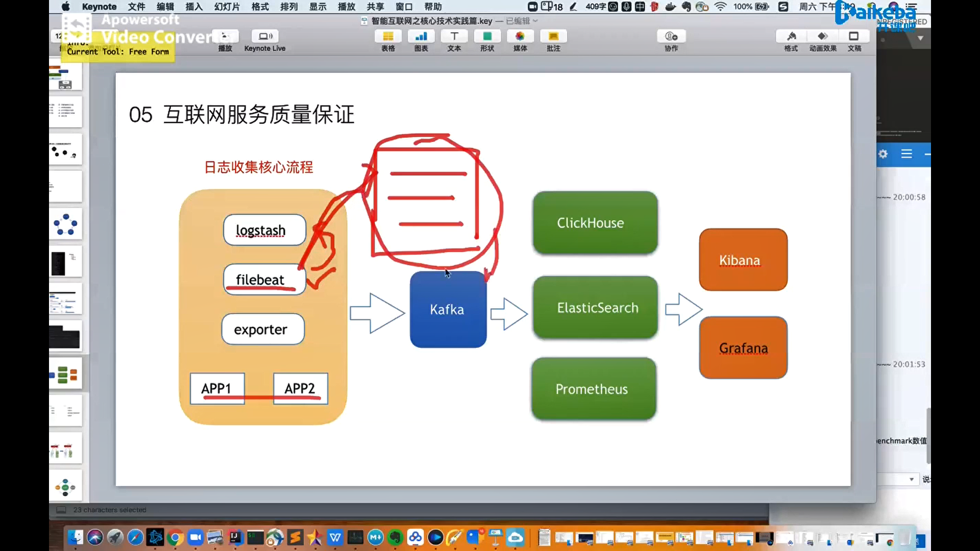
Task: Insert a text box via 文本
Action: (x=454, y=37)
